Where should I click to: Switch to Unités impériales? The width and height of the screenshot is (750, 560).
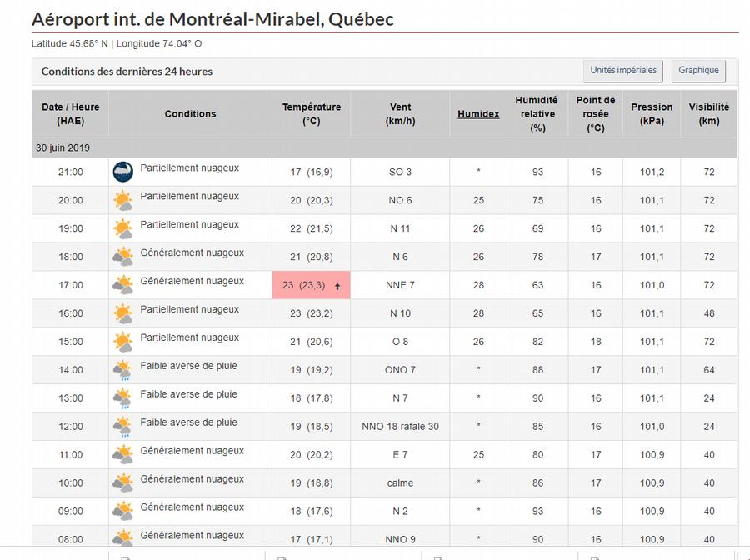pyautogui.click(x=622, y=70)
